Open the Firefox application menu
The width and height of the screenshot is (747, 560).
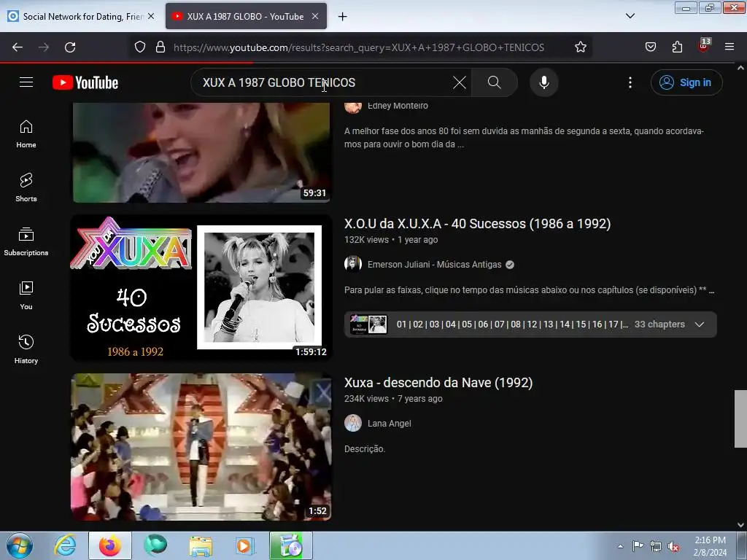point(729,47)
